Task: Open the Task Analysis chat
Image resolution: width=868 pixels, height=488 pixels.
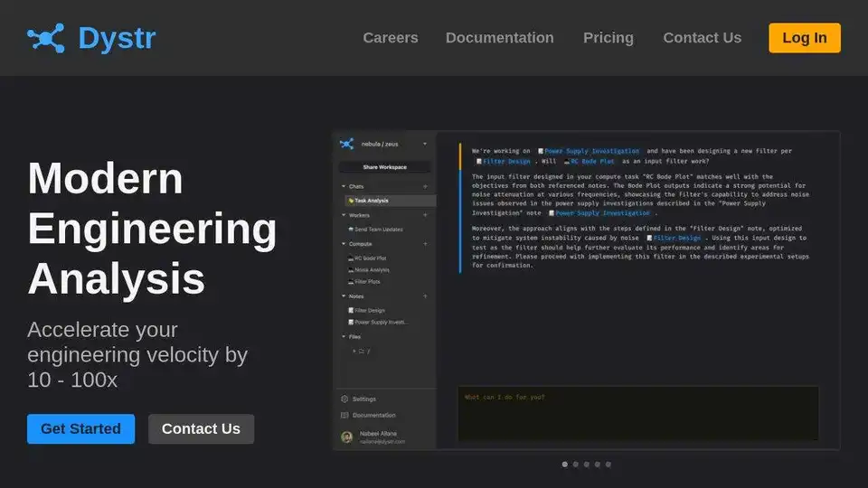Action: click(x=390, y=201)
